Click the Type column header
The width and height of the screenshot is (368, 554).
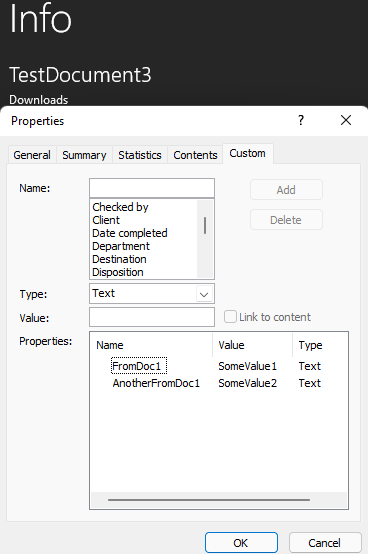point(320,345)
